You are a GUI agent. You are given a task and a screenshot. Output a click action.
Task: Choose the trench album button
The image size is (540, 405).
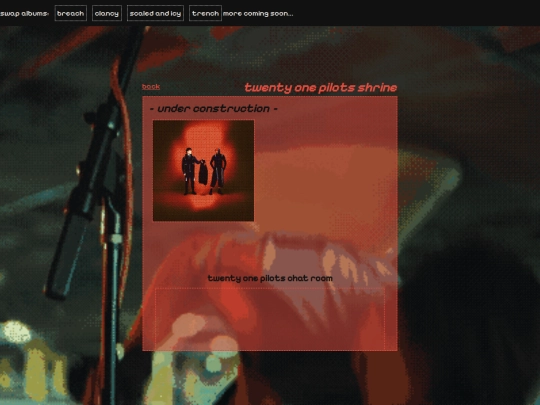(x=205, y=13)
